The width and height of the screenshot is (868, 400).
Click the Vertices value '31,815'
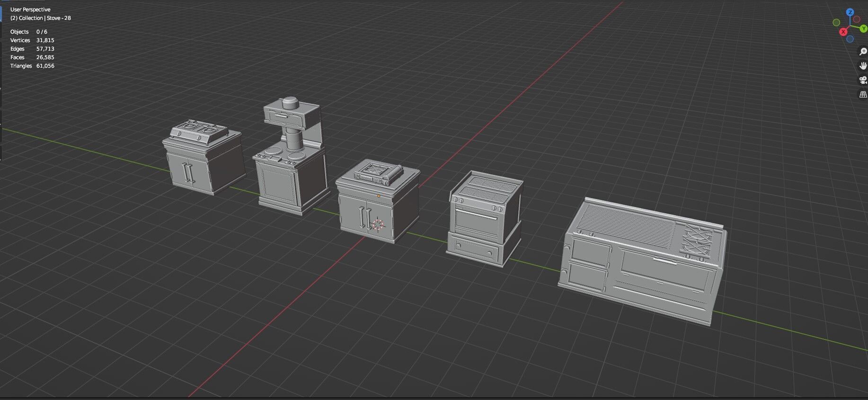[x=45, y=40]
